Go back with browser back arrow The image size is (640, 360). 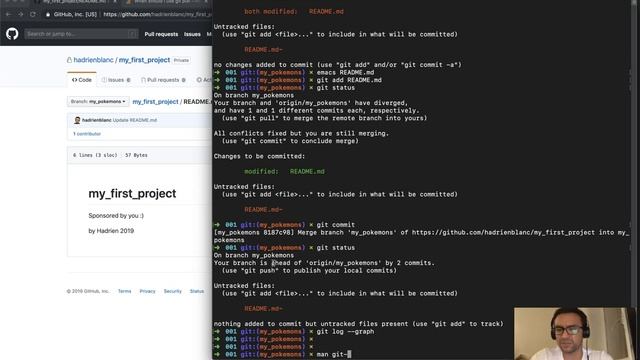(9, 14)
